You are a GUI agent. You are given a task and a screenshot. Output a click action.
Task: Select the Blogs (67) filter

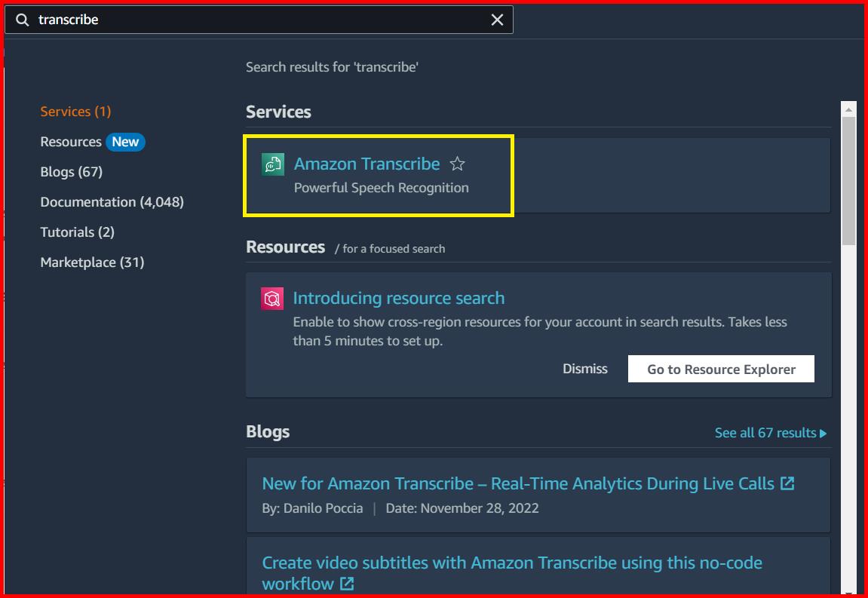point(71,171)
